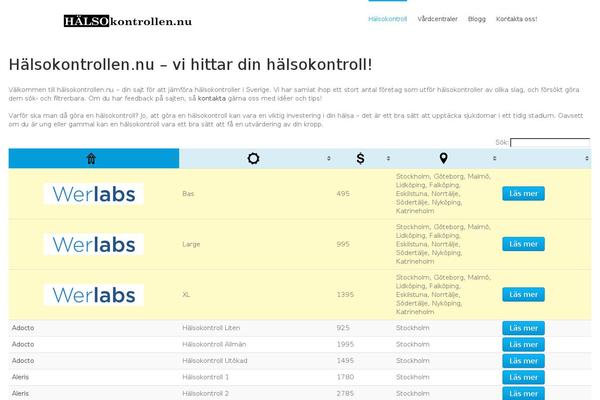Screen dimensions: 600x400
Task: Click the city list in Werlabs Large row
Action: 443,244
